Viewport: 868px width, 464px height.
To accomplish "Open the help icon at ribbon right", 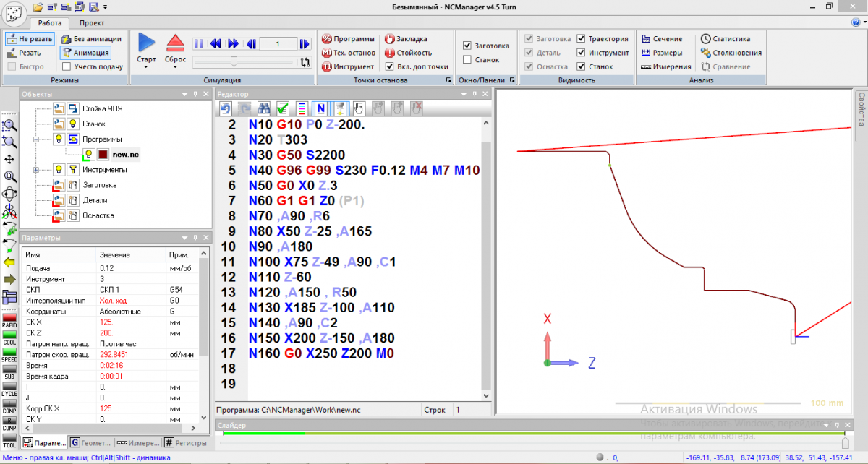I will pos(855,22).
